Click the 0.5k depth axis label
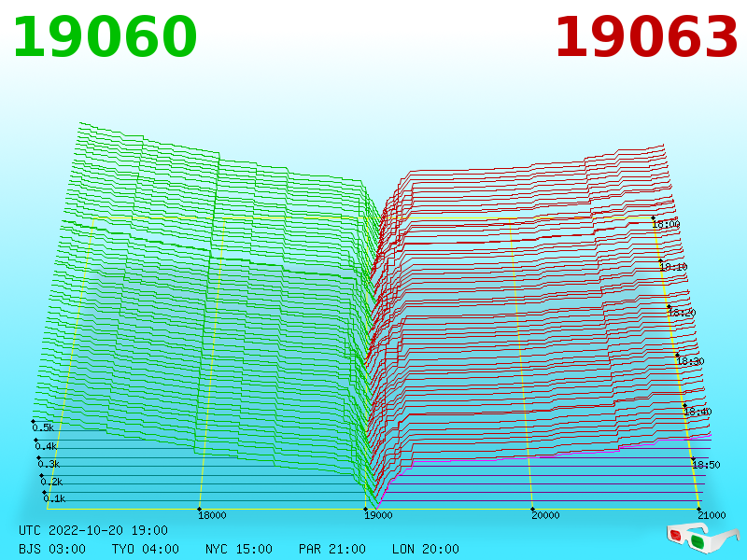The height and width of the screenshot is (560, 747). pyautogui.click(x=43, y=427)
